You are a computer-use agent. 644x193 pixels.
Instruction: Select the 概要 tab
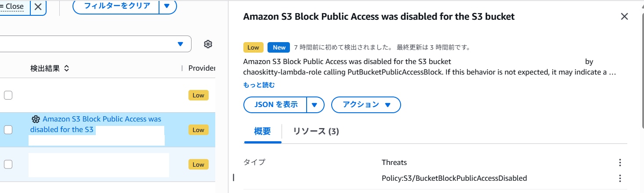pyautogui.click(x=262, y=131)
